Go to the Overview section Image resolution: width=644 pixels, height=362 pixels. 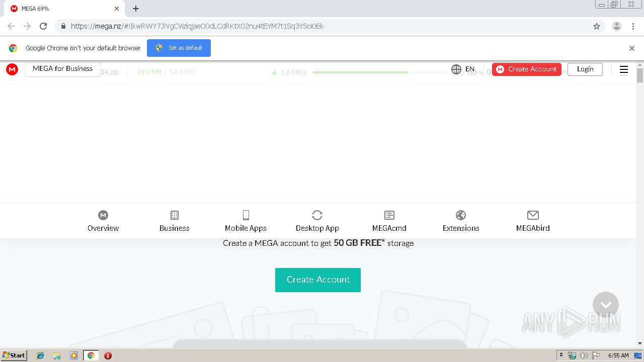coord(103,221)
